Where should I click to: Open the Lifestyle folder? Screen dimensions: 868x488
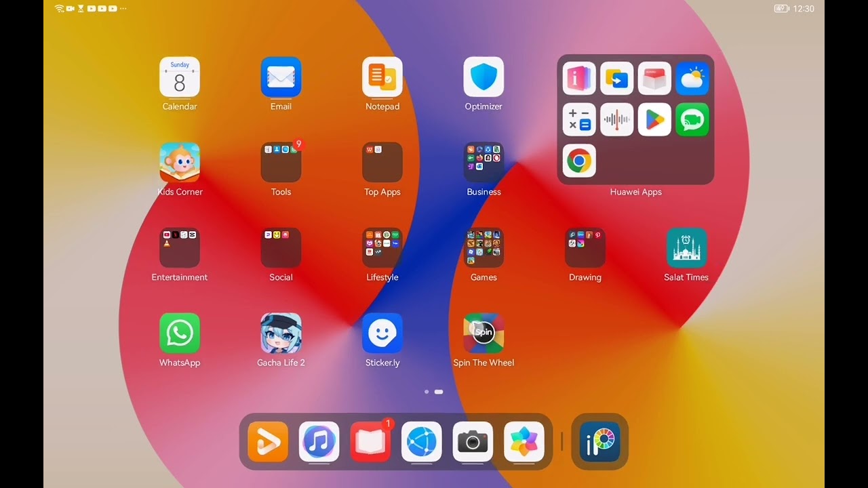pyautogui.click(x=382, y=247)
